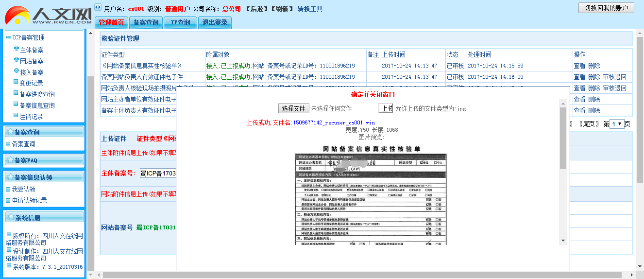Click the 切换回我的账户 button
Viewport: 644px width, 279px height.
point(606,8)
